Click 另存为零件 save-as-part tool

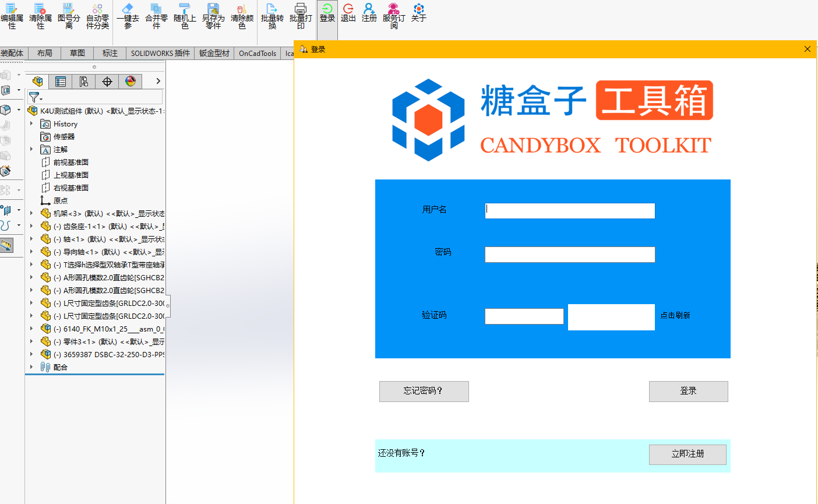pyautogui.click(x=213, y=16)
